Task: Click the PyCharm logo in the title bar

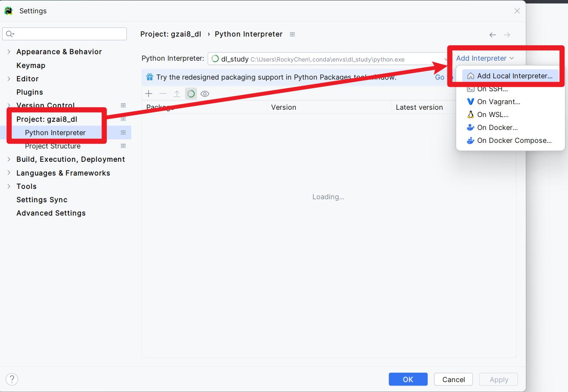Action: click(9, 11)
